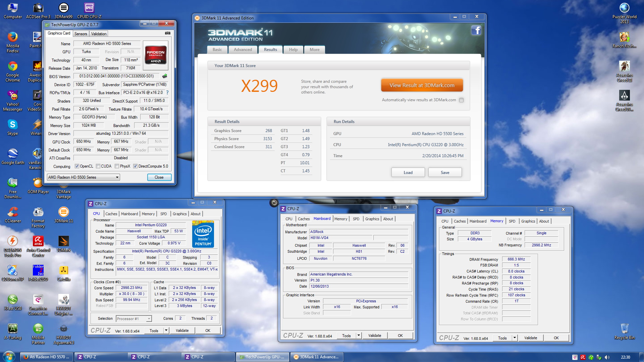Open the Recycle Bin

point(624,331)
